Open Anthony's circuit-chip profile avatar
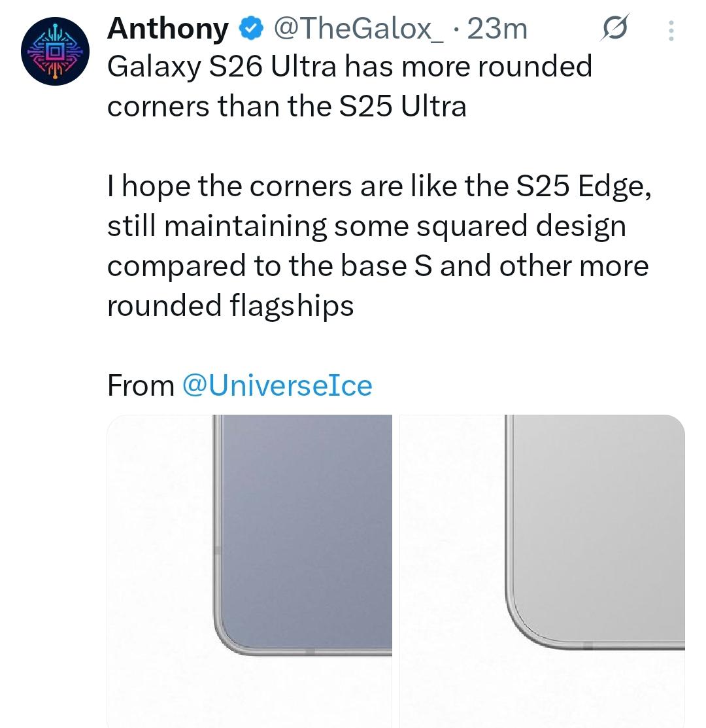The width and height of the screenshot is (706, 728). (x=55, y=51)
